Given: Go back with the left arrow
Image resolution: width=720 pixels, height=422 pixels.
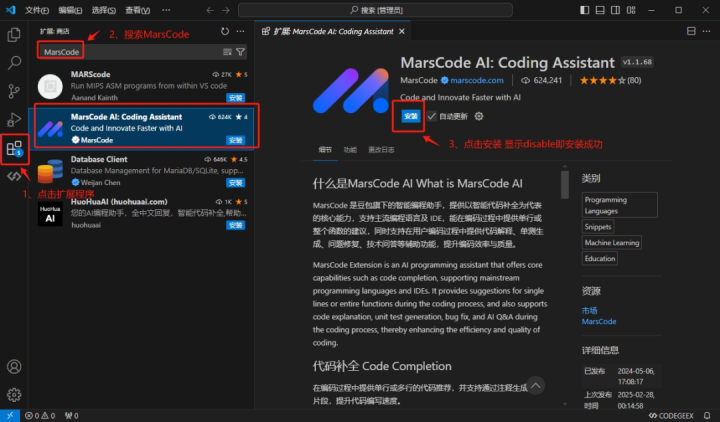Looking at the screenshot, I should pos(210,10).
